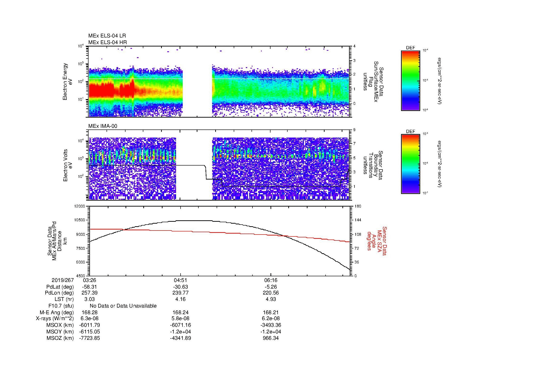The height and width of the screenshot is (392, 555).
Task: Click the PdLat value -58.31
Action: coord(90,287)
